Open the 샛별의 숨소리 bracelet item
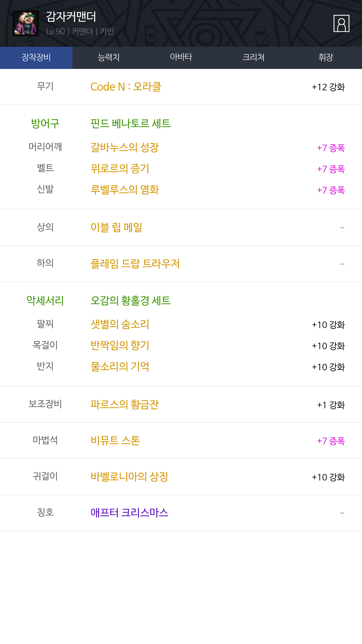The height and width of the screenshot is (644, 362). tap(120, 324)
